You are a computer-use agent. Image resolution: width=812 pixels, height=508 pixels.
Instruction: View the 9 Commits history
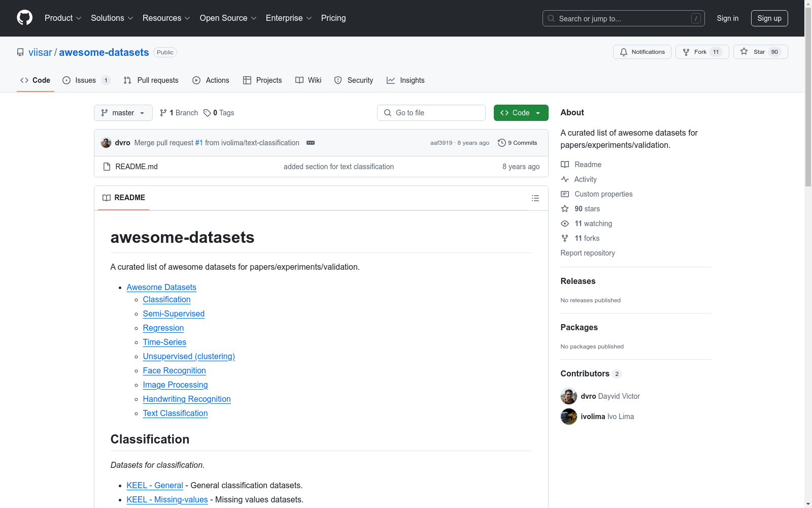point(518,143)
